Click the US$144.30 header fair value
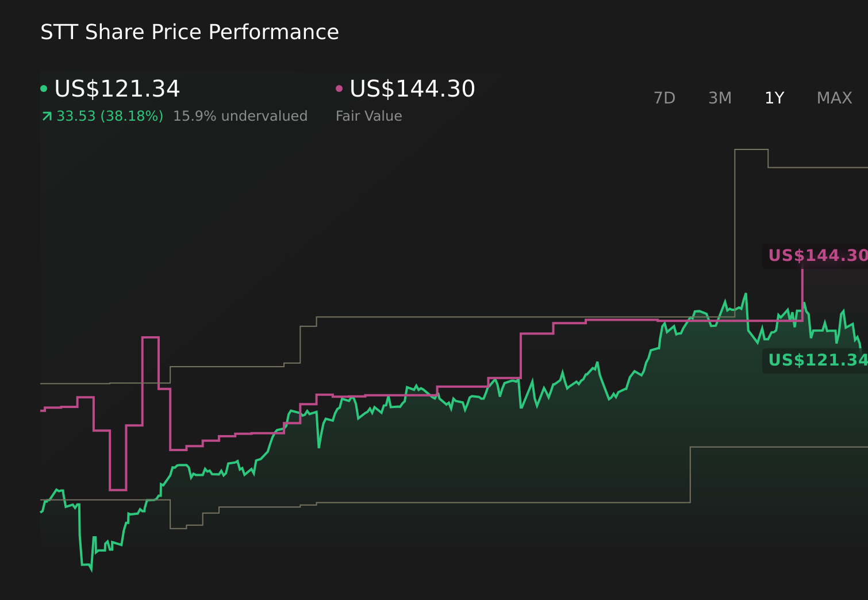Viewport: 868px width, 600px height. [412, 89]
